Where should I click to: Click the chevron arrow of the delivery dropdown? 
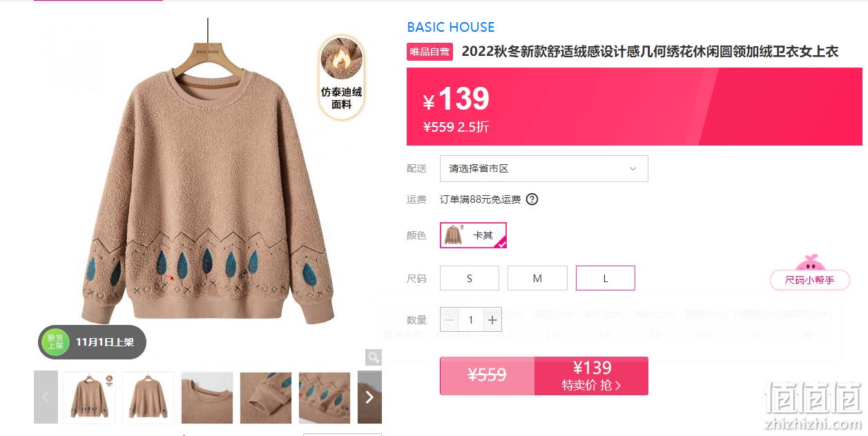633,168
